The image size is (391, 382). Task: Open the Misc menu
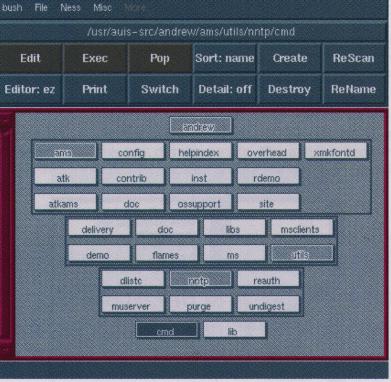102,7
